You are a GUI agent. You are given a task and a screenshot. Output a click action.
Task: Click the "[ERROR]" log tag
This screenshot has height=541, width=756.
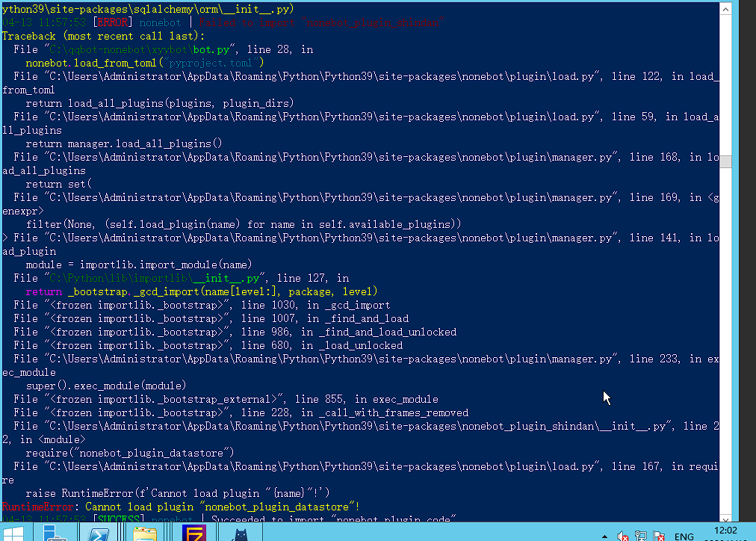(112, 22)
